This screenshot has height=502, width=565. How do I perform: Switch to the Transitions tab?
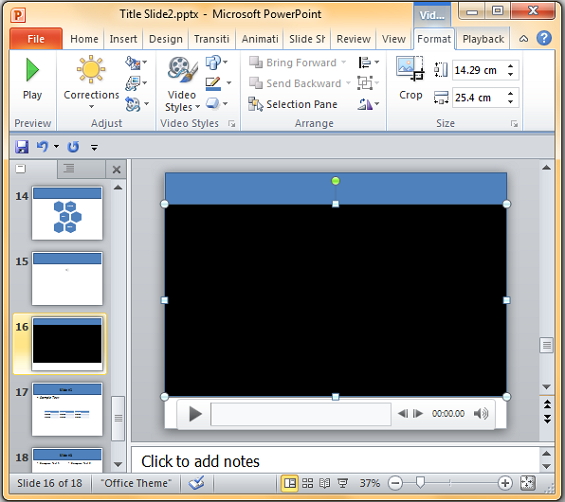coord(212,39)
